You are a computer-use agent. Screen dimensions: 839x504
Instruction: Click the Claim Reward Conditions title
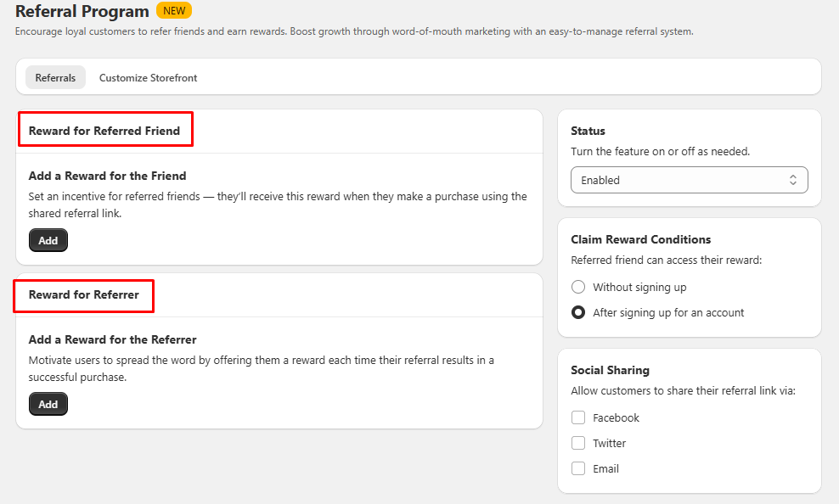click(641, 239)
